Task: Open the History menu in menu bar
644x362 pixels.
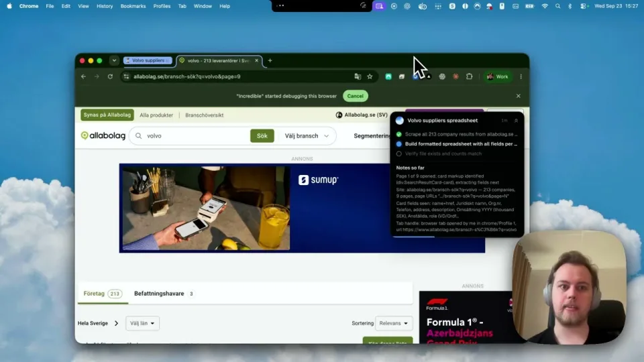Action: pyautogui.click(x=105, y=6)
